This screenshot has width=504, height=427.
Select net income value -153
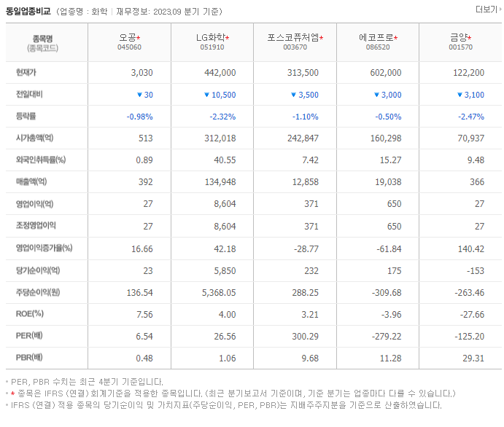pyautogui.click(x=476, y=270)
